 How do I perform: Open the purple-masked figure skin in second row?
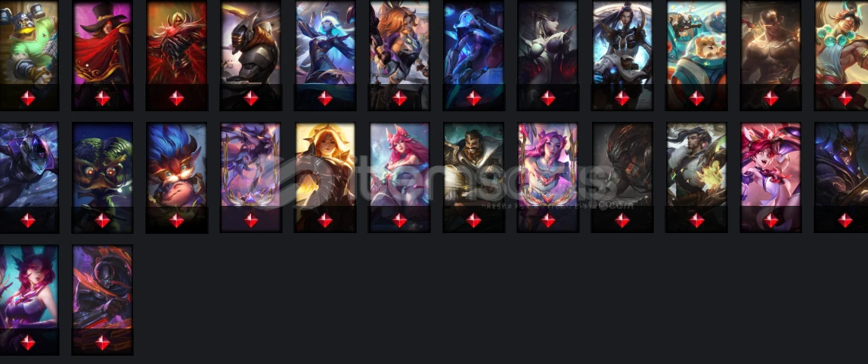[29, 164]
